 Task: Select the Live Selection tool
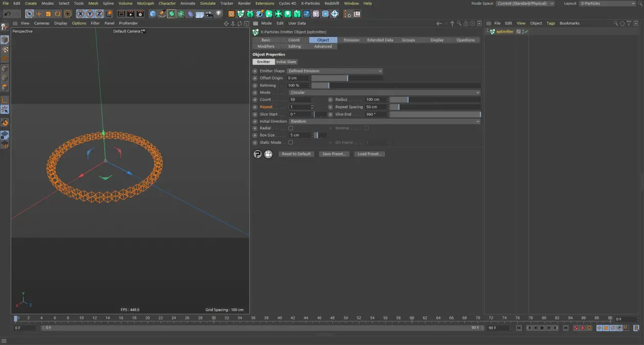29,14
